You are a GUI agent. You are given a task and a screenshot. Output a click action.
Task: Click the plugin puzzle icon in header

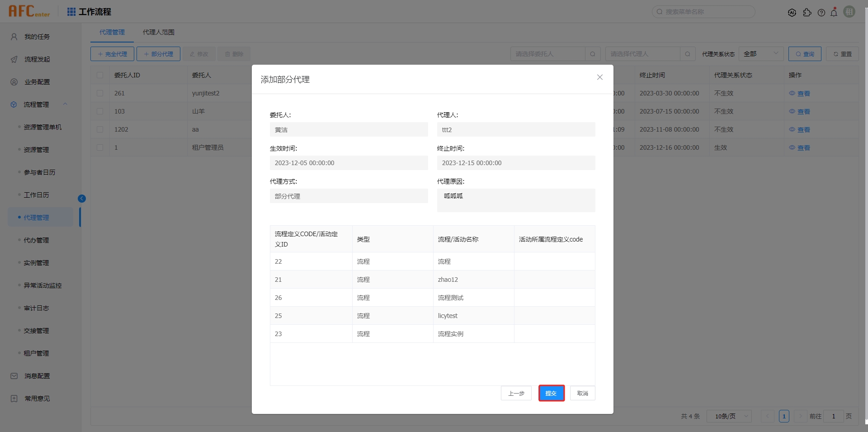808,12
